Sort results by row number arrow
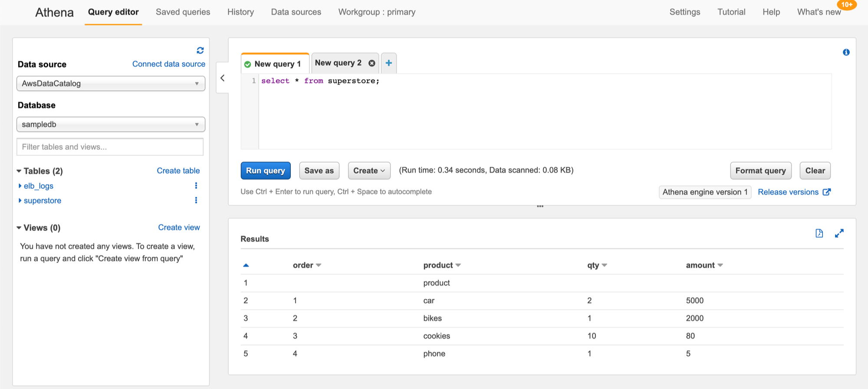 click(x=246, y=265)
